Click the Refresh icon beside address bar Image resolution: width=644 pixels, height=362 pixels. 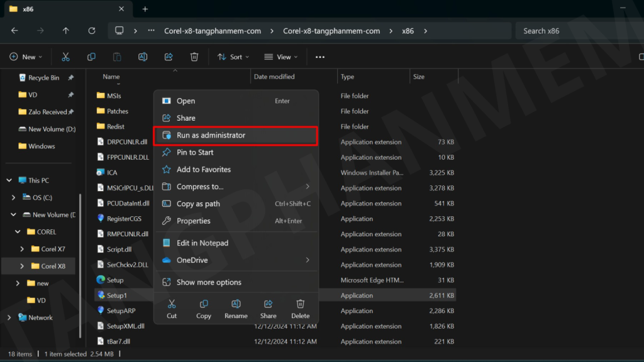92,31
